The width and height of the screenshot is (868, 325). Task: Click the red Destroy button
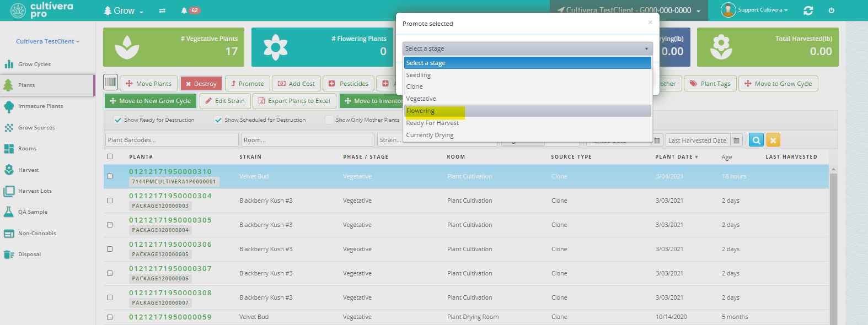201,84
